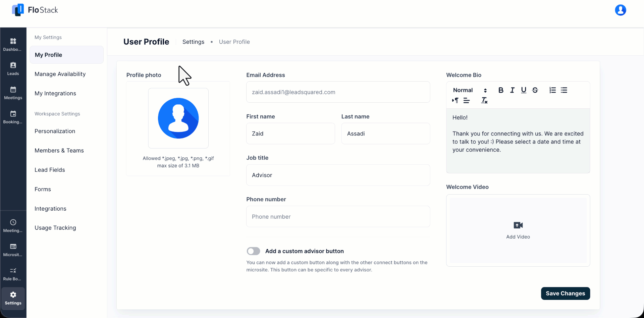Image resolution: width=644 pixels, height=318 pixels.
Task: Open text alignment options in bio
Action: pyautogui.click(x=467, y=100)
